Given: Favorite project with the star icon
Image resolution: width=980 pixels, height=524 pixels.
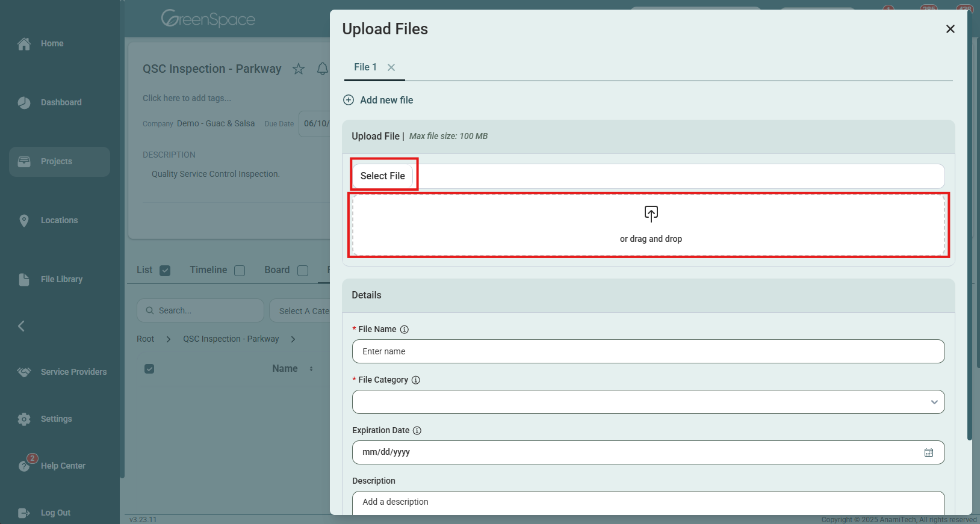Looking at the screenshot, I should (299, 69).
